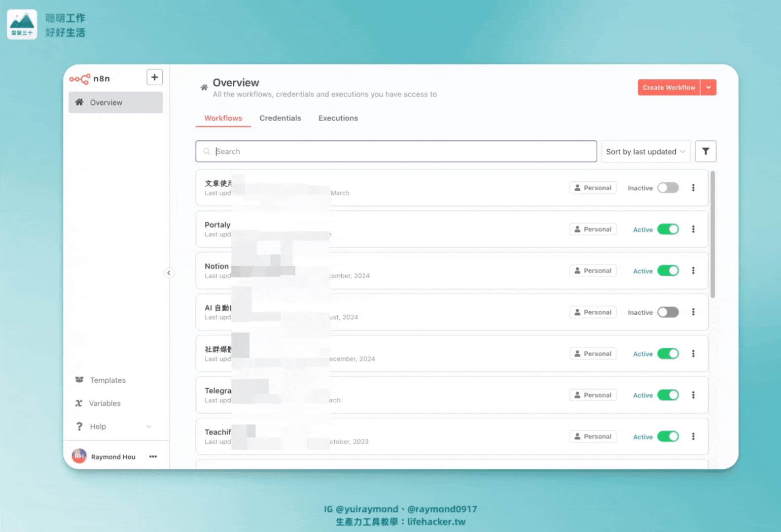Toggle the 社群媒體 workflow off

click(x=668, y=354)
